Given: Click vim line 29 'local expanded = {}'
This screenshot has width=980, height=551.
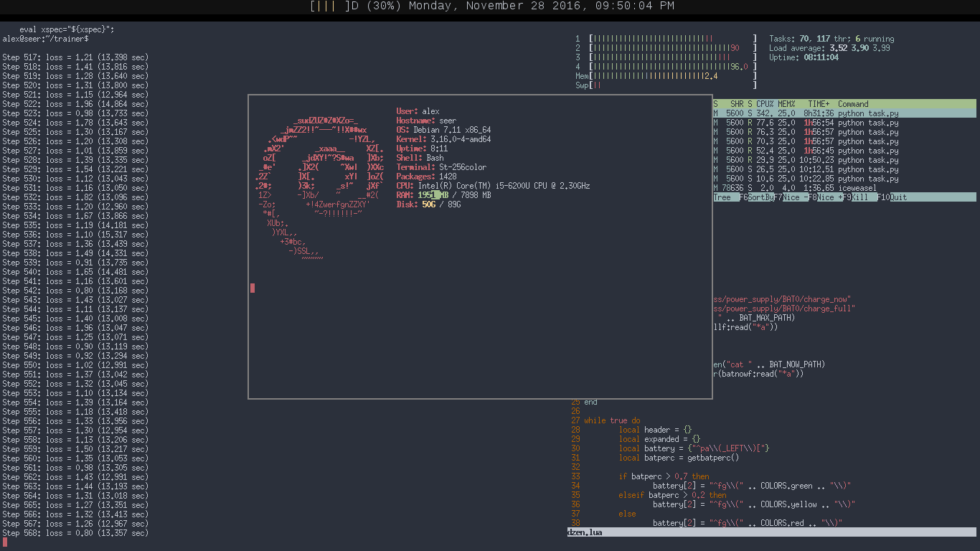Looking at the screenshot, I should [x=659, y=439].
